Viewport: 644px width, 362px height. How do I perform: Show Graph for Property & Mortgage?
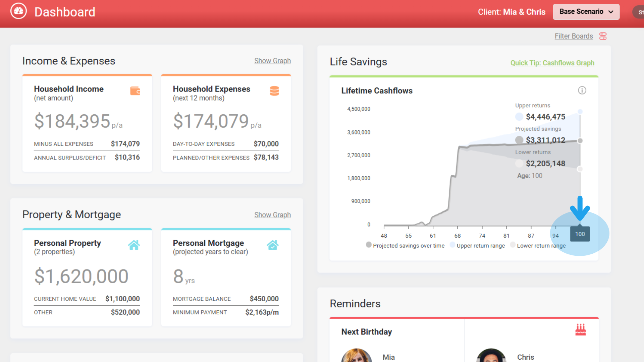pos(272,215)
